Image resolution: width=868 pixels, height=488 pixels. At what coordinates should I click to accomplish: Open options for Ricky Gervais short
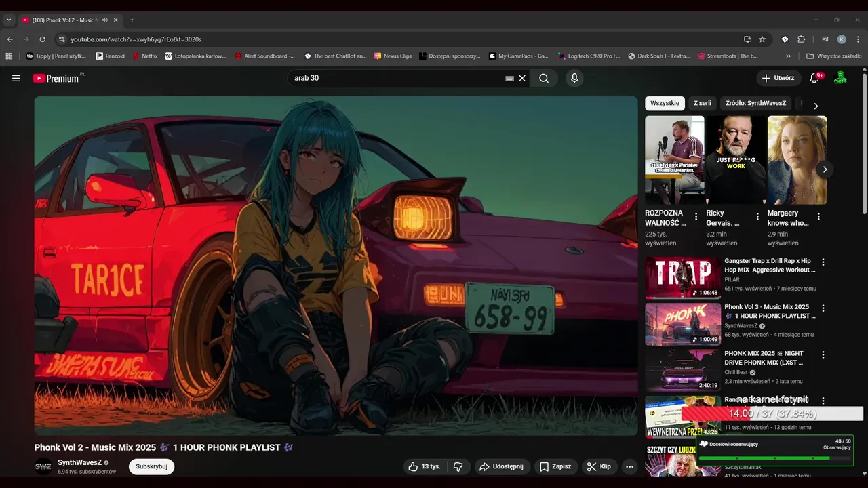tap(757, 217)
